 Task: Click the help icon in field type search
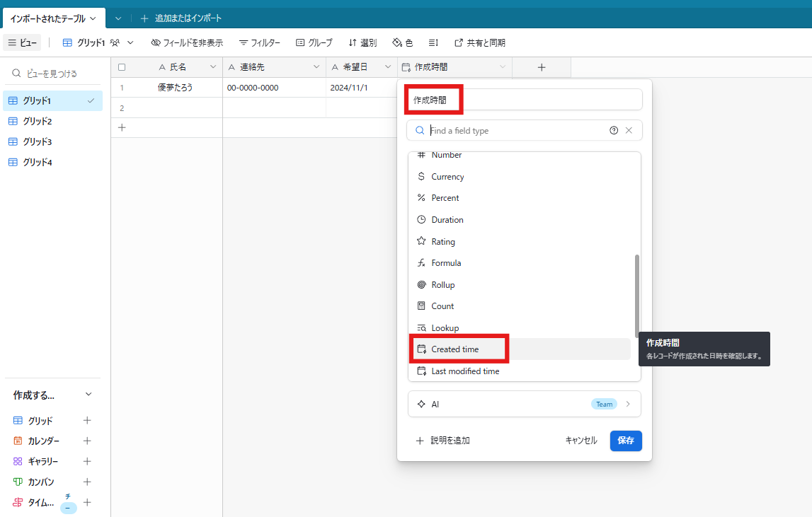pyautogui.click(x=614, y=131)
